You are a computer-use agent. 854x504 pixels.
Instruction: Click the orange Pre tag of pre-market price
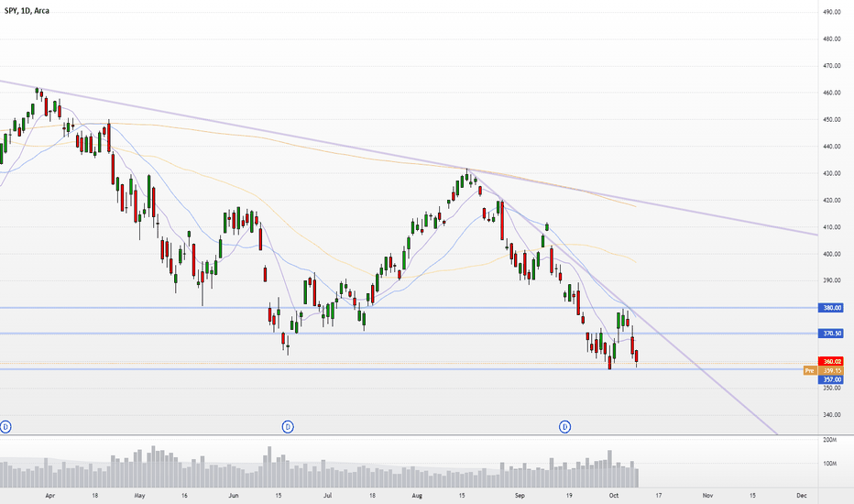click(x=810, y=370)
